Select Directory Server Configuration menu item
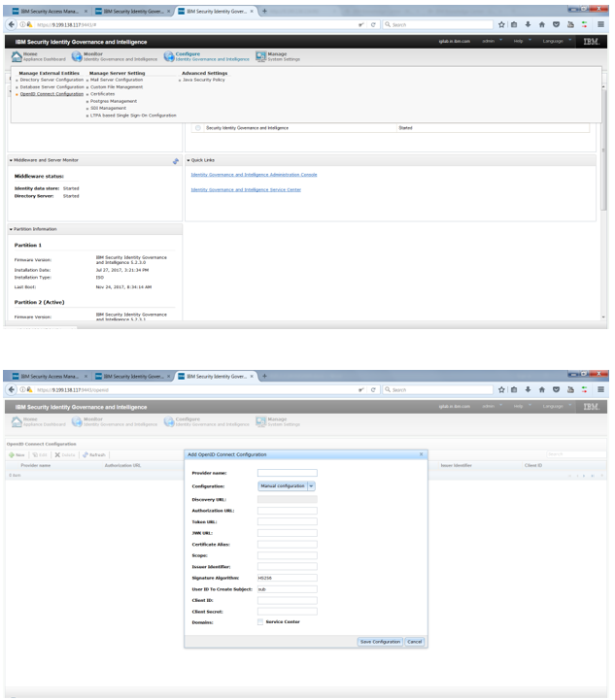 pyautogui.click(x=51, y=80)
